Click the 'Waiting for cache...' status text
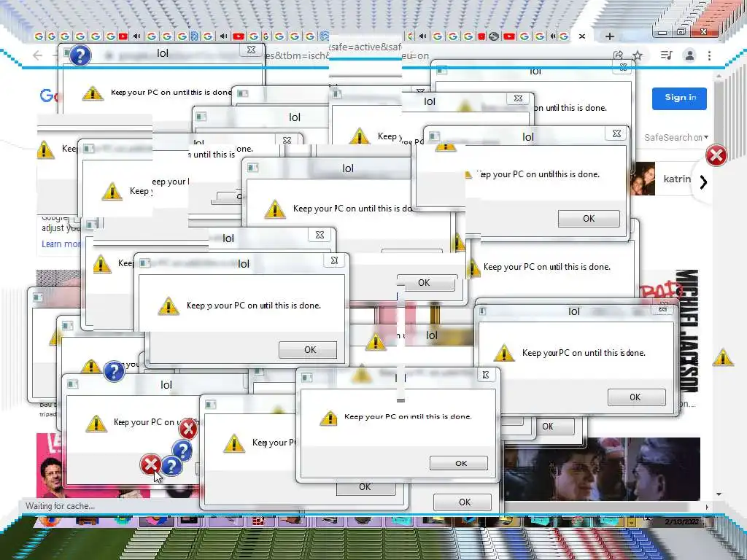Image resolution: width=747 pixels, height=560 pixels. point(60,506)
